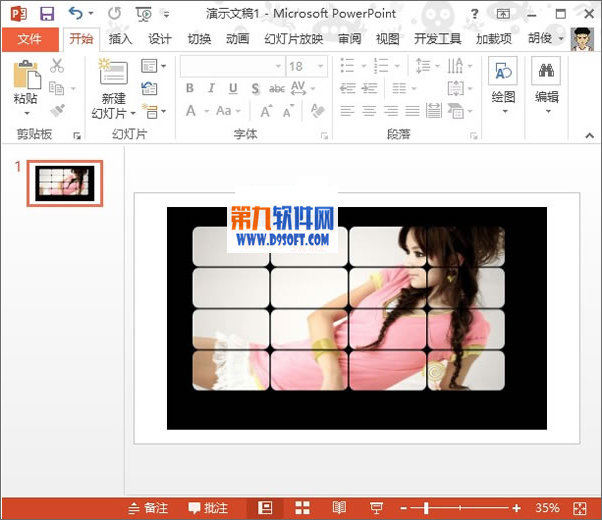Click the Paste clipboard icon
The width and height of the screenshot is (602, 520).
(26, 74)
